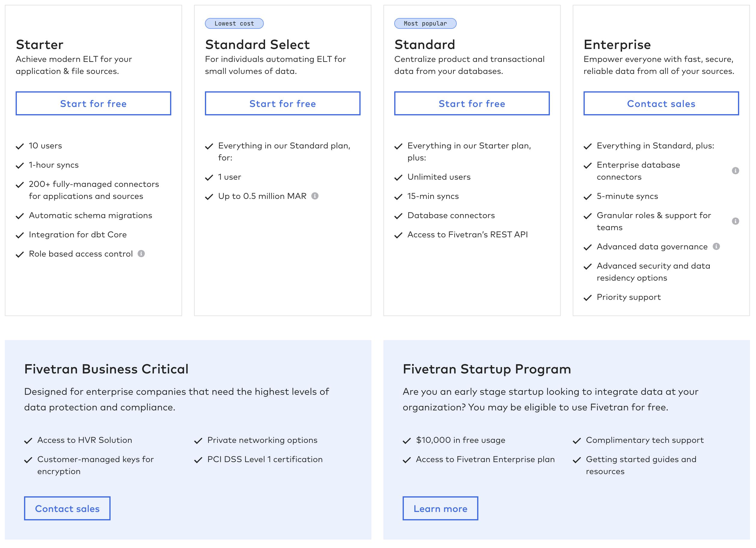Click the Fivetran Business Critical heading
This screenshot has width=756, height=548.
click(106, 369)
